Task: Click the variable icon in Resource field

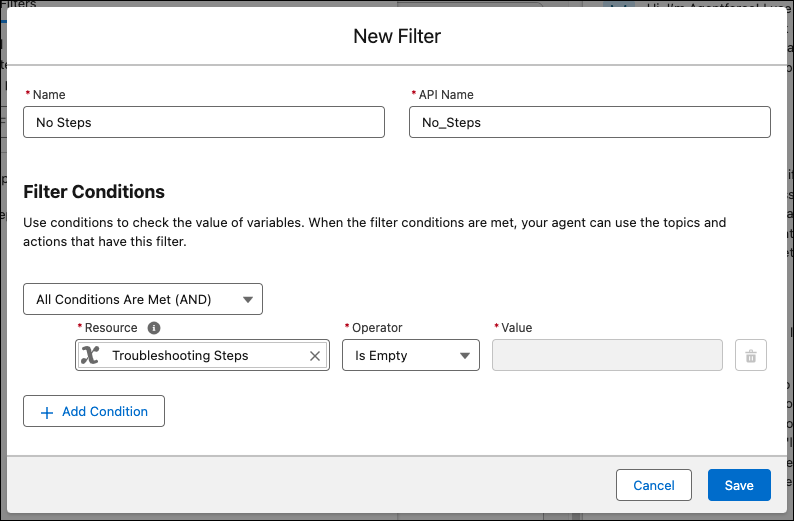Action: point(90,356)
